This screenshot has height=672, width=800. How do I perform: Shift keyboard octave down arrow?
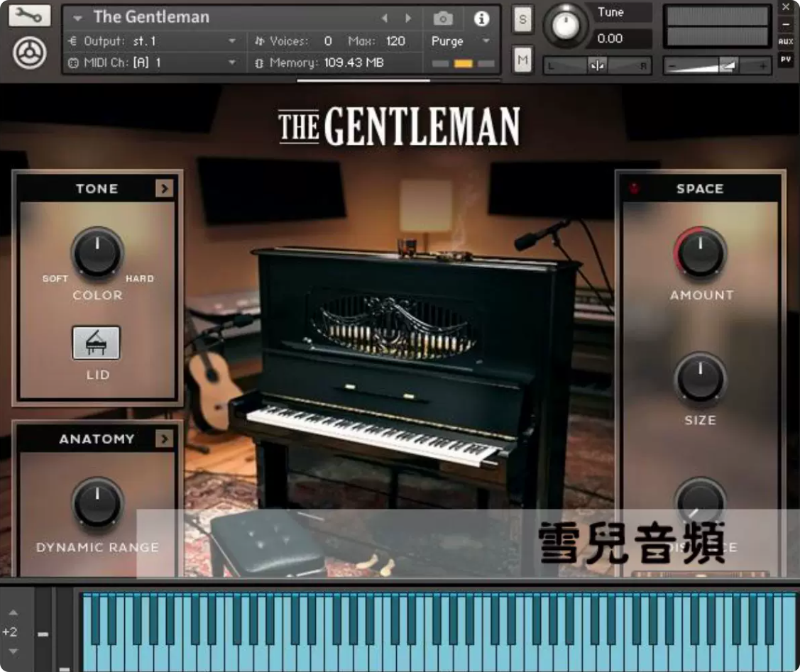[x=13, y=651]
